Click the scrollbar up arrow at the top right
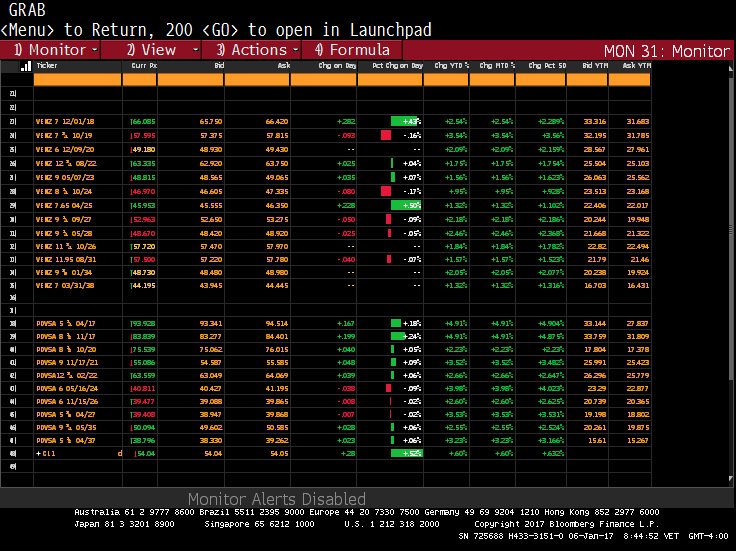Viewport: 736px width, 551px height. click(730, 69)
